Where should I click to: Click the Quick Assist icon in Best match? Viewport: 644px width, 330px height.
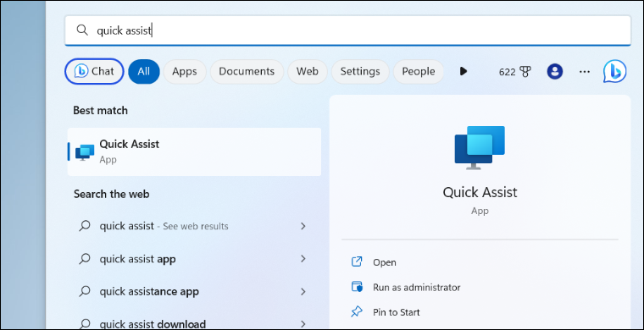coord(85,152)
